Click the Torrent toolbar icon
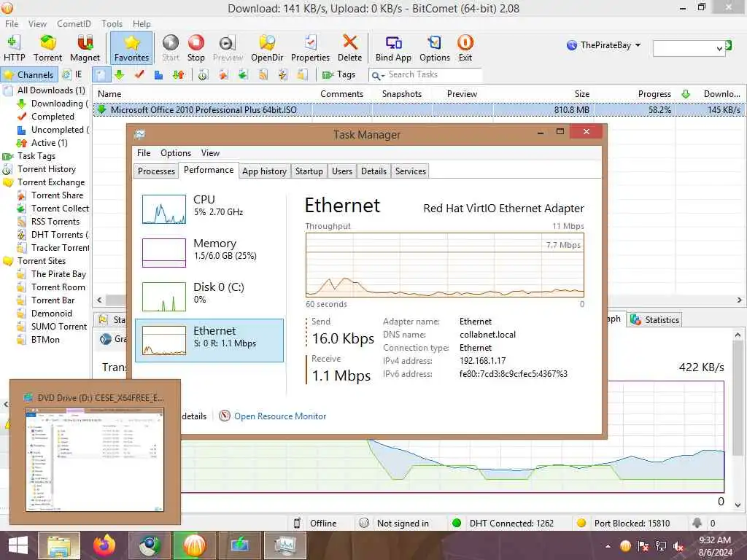Screen dimensions: 747x560 pos(47,48)
